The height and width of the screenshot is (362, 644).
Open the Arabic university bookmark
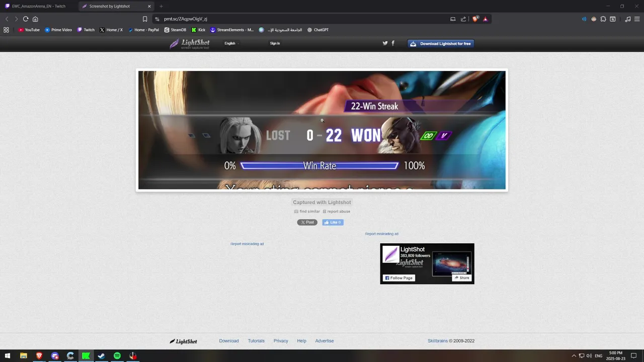tap(281, 30)
